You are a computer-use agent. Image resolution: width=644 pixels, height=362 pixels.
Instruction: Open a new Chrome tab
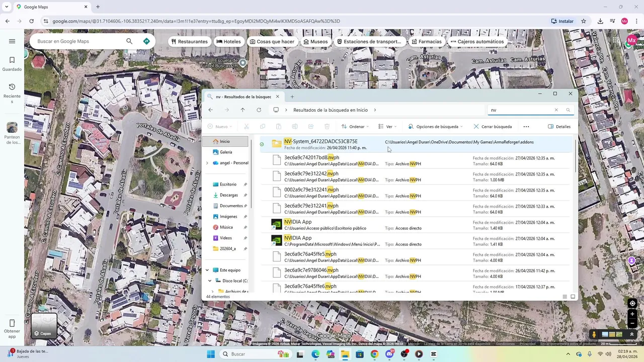pos(98,7)
